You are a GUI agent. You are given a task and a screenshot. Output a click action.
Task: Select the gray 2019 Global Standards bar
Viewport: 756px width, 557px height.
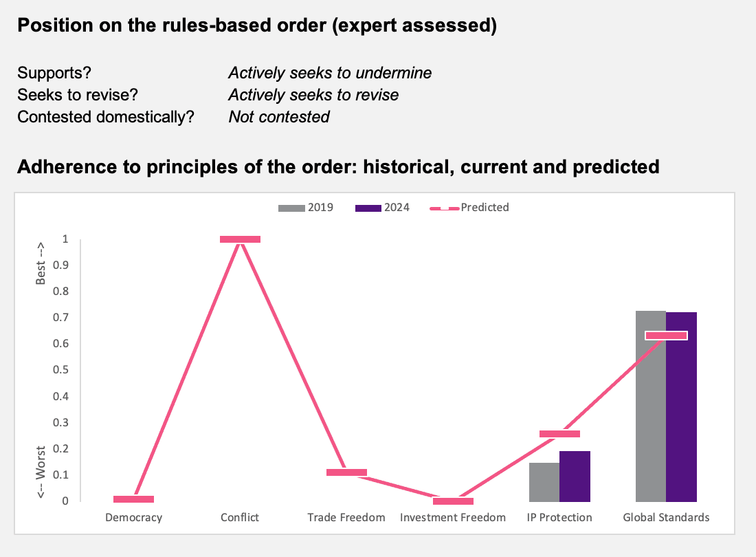(651, 406)
